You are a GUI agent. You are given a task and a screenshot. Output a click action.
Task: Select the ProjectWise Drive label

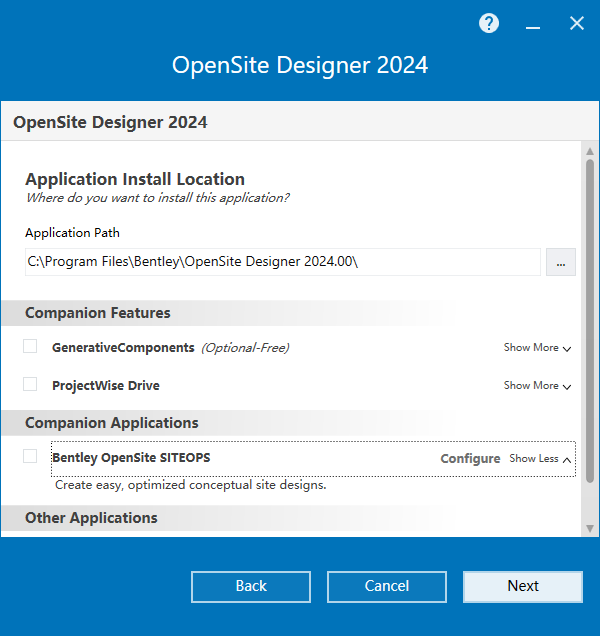tap(106, 385)
